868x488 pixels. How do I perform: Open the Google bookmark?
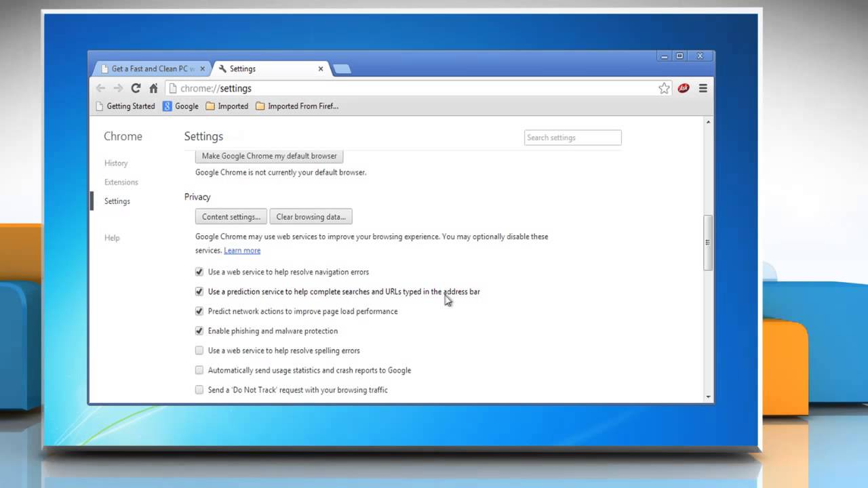tap(180, 106)
